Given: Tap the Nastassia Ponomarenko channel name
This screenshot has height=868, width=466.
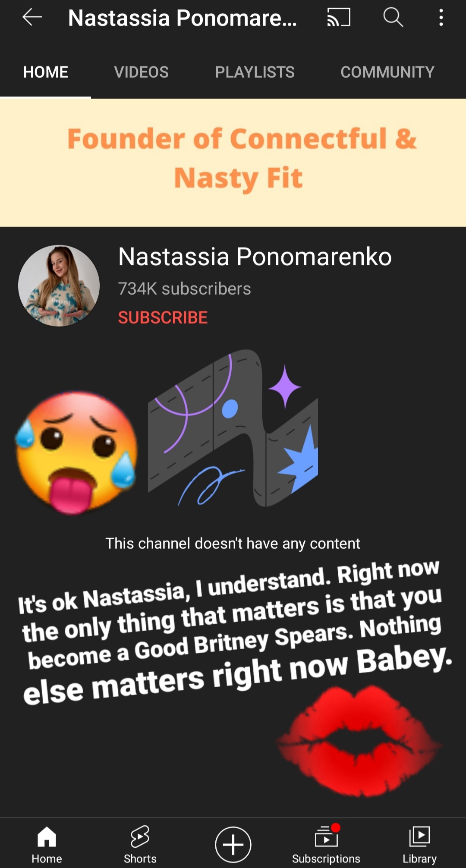Looking at the screenshot, I should pyautogui.click(x=255, y=257).
